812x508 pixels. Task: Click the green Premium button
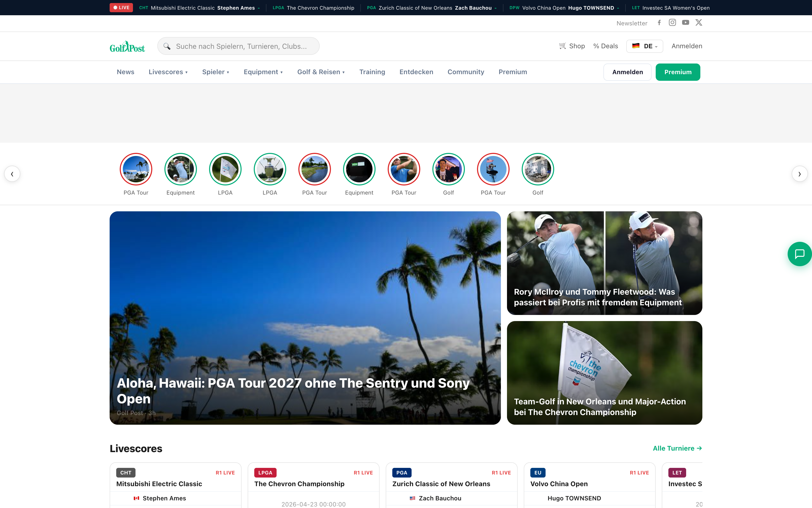click(678, 72)
